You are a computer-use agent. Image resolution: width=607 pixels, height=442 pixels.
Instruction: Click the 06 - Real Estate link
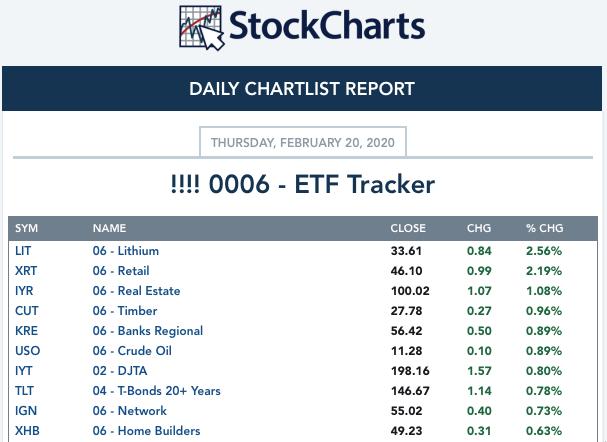pos(136,291)
